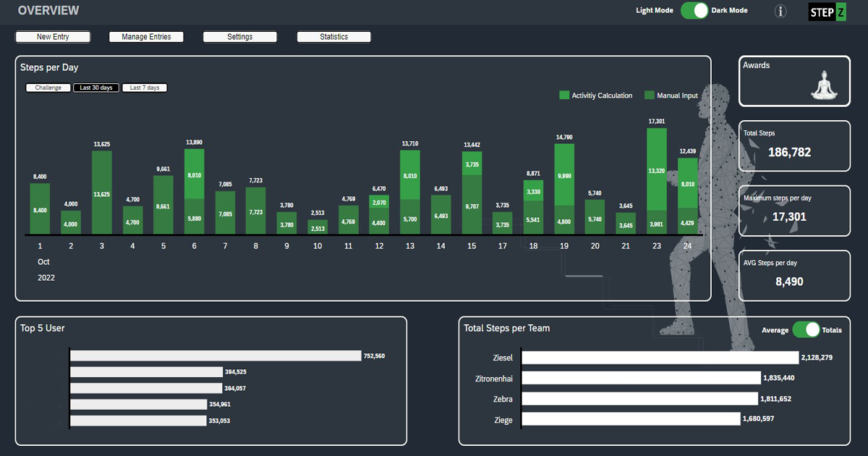Click the Steps per Day heading

pyautogui.click(x=49, y=67)
